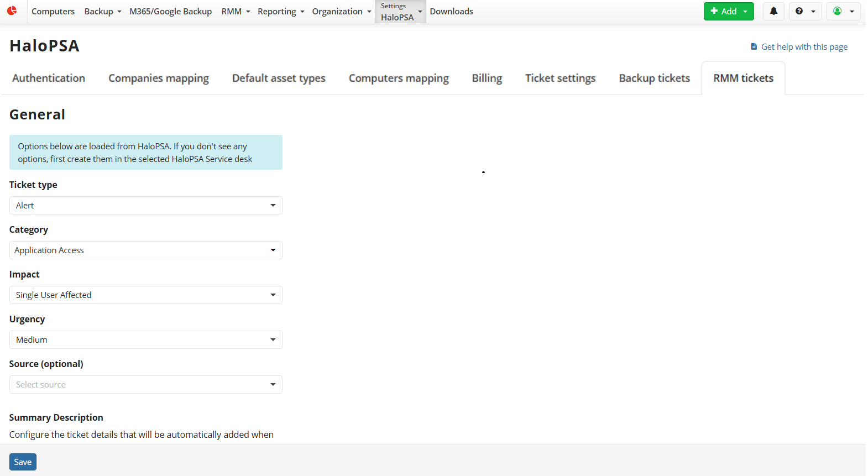Switch to the Authentication tab
Image resolution: width=868 pixels, height=476 pixels.
point(49,79)
